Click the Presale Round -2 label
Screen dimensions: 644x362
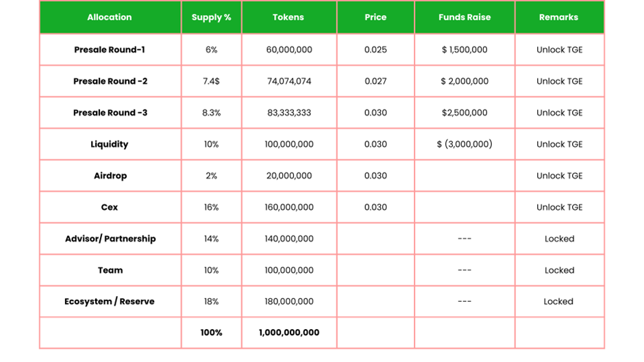(x=110, y=81)
